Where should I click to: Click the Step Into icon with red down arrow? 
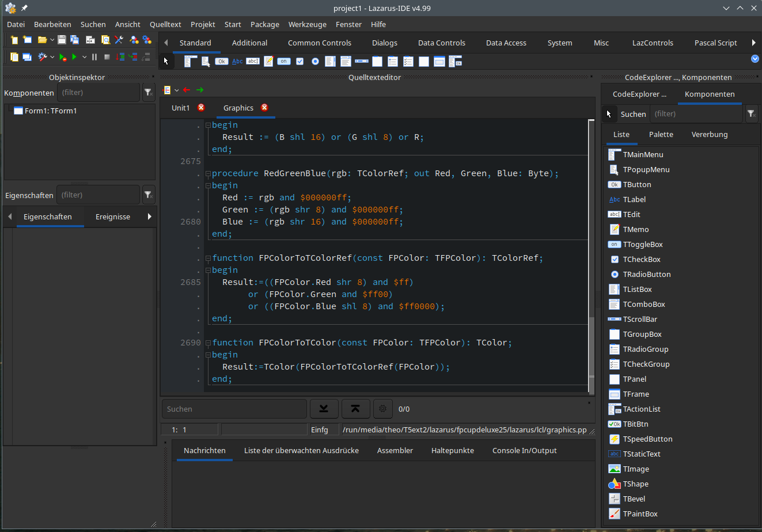(x=120, y=57)
